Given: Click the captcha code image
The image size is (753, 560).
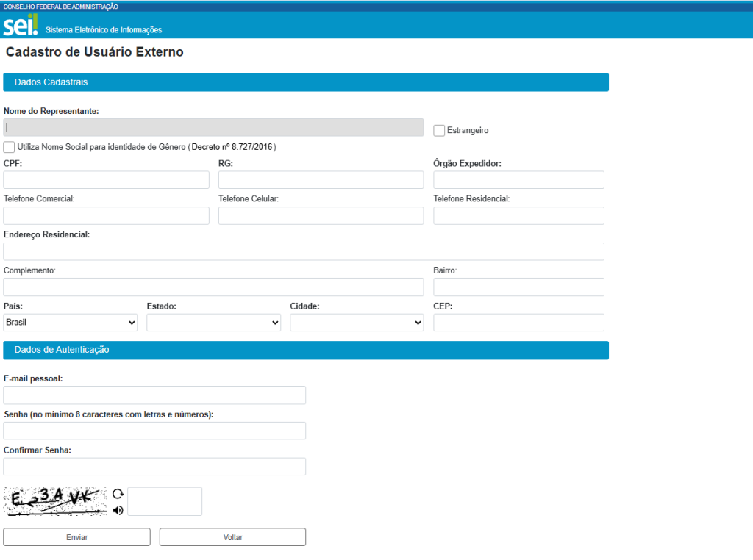Looking at the screenshot, I should tap(55, 501).
